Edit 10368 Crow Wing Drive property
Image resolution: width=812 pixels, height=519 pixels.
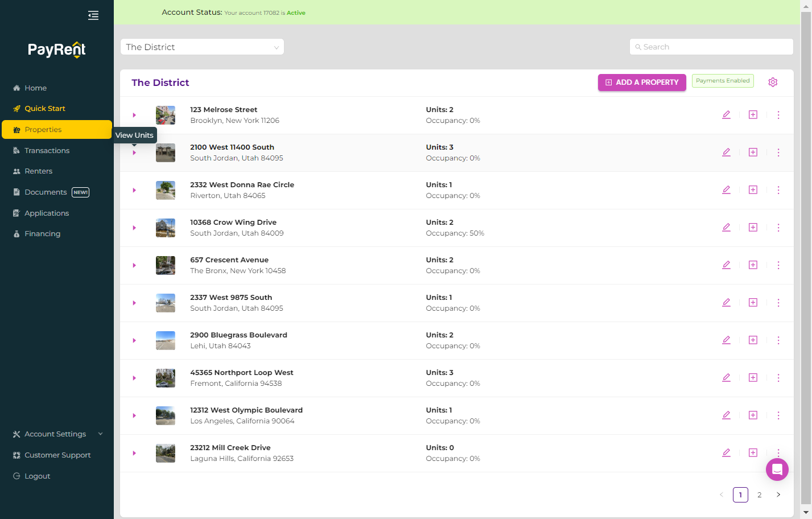[726, 228]
